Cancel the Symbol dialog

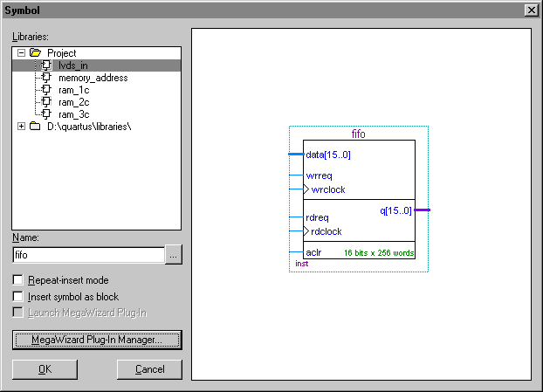point(149,369)
